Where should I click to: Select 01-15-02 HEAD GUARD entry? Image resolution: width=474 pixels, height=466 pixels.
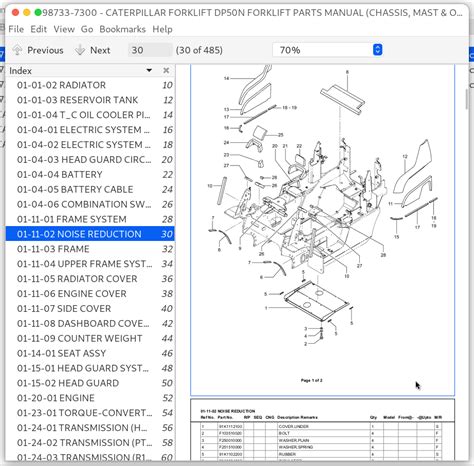90,383
